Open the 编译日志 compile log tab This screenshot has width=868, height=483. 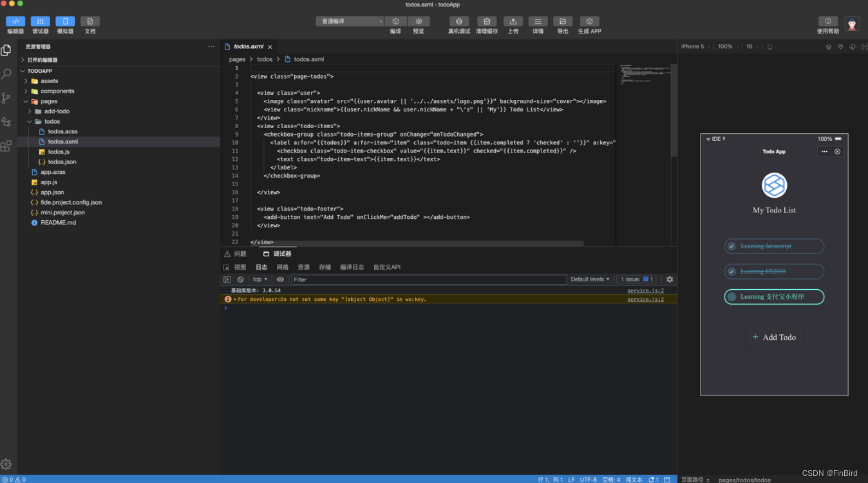pos(352,267)
